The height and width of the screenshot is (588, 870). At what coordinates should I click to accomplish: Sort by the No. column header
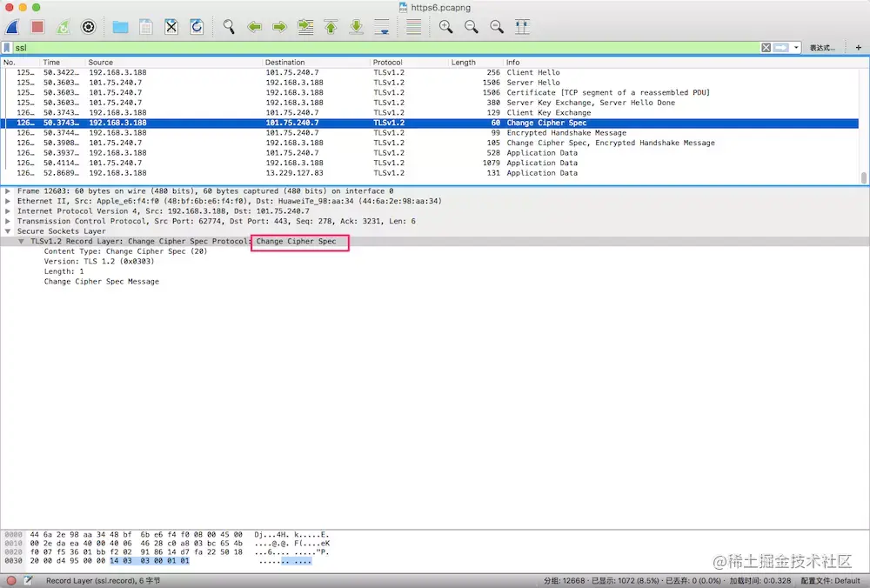(x=20, y=62)
